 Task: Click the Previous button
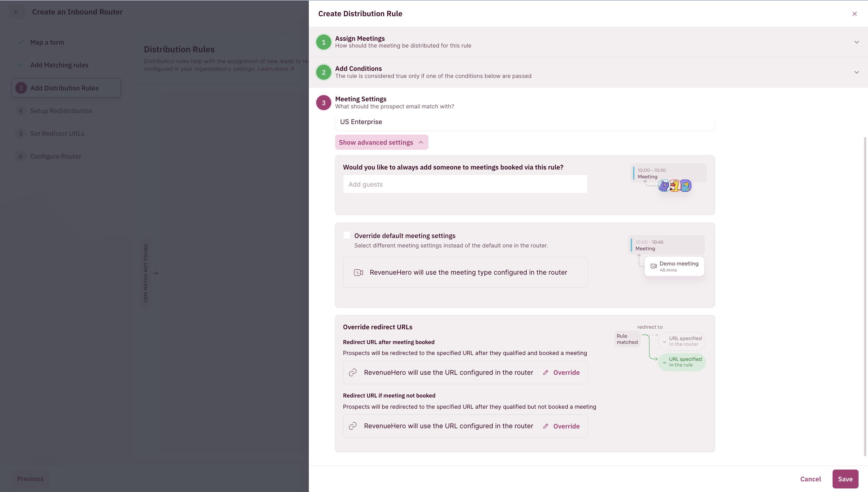pos(30,479)
